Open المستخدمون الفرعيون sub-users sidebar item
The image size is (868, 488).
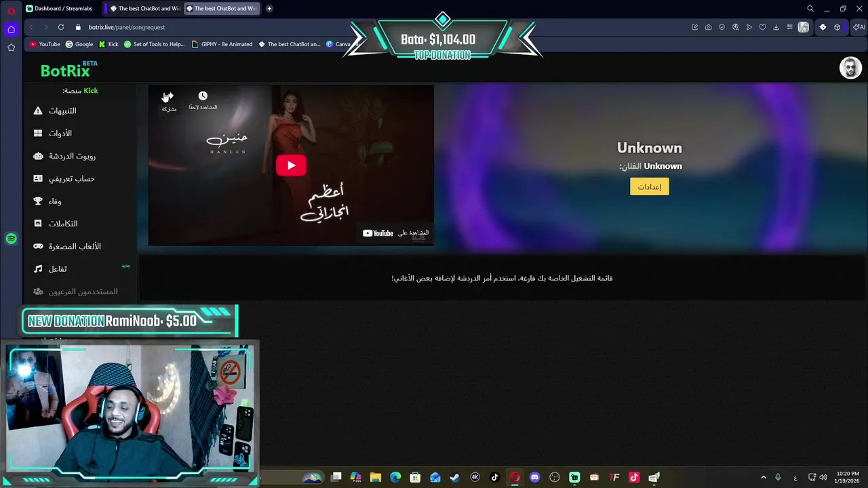[83, 291]
